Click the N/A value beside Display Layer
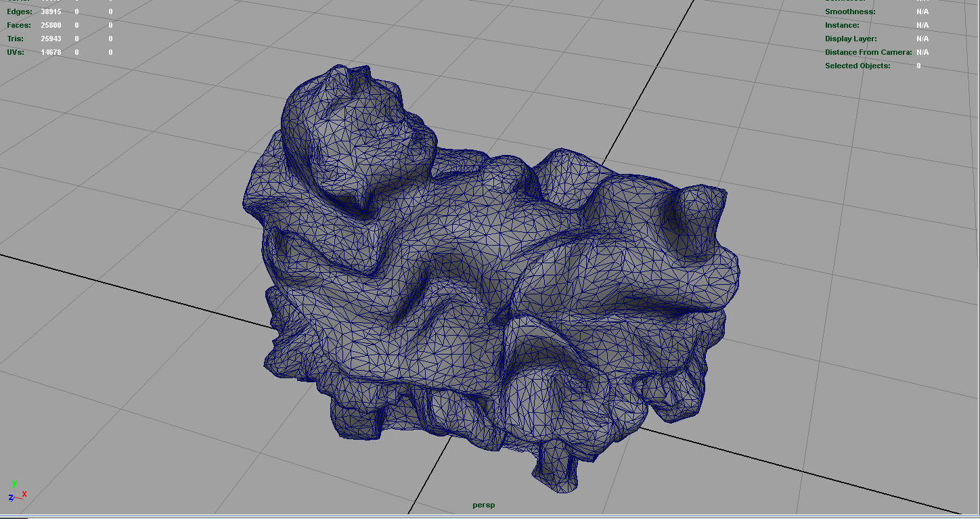The width and height of the screenshot is (980, 519). tap(922, 39)
